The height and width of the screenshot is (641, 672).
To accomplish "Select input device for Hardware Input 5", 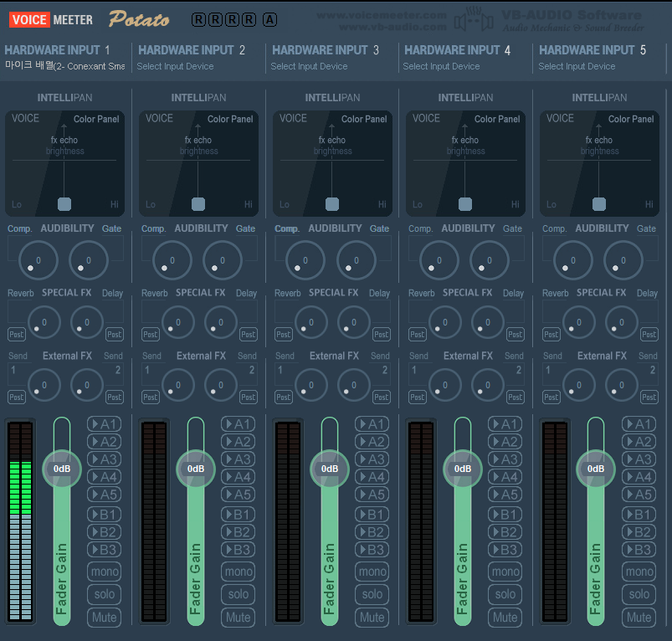I will [577, 66].
